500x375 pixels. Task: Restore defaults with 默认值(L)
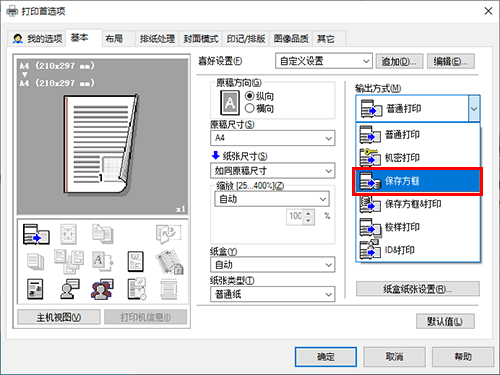(x=445, y=321)
